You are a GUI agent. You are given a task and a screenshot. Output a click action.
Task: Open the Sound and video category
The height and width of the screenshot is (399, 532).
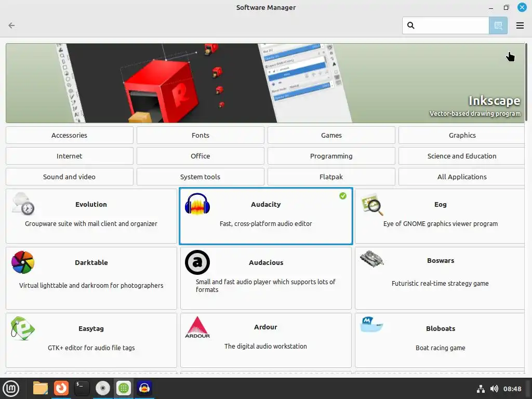[x=69, y=177]
